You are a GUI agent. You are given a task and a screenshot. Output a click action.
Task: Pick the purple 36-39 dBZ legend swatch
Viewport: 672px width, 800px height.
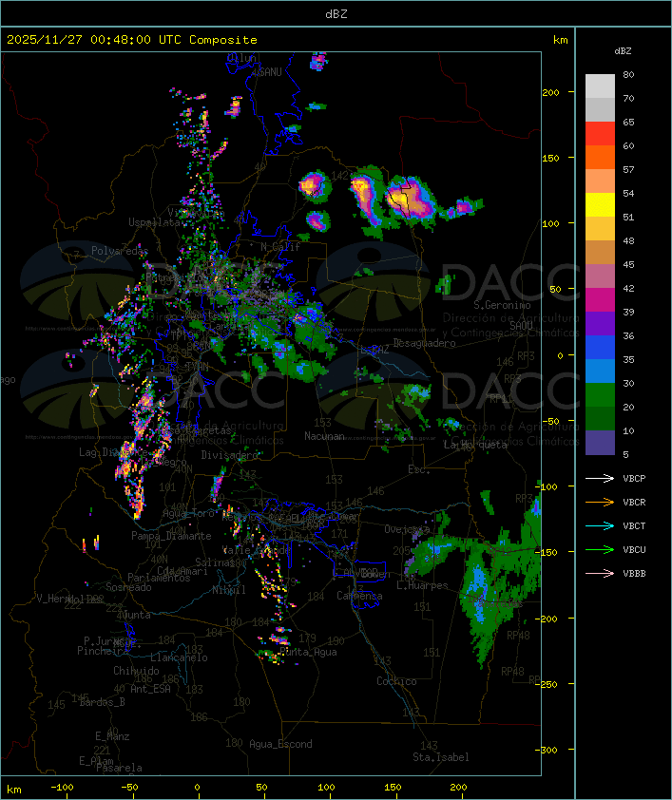[600, 323]
